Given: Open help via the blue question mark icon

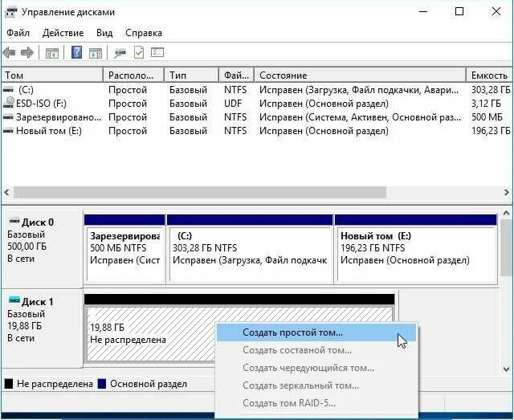Looking at the screenshot, I should [x=76, y=52].
